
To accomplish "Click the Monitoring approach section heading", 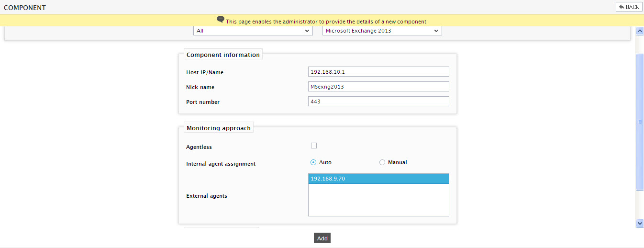I will [219, 128].
